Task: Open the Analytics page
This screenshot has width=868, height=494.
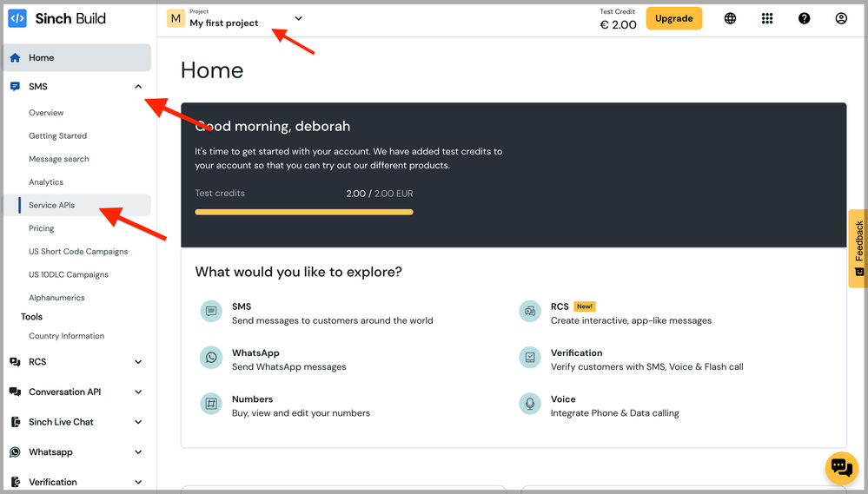Action: [46, 182]
